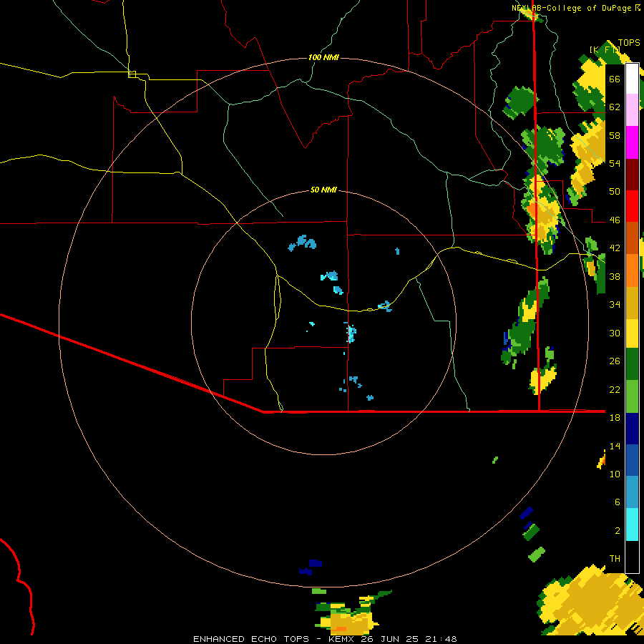The image size is (644, 644).
Task: Click the "26 JUN 25" date text
Action: pos(389,639)
